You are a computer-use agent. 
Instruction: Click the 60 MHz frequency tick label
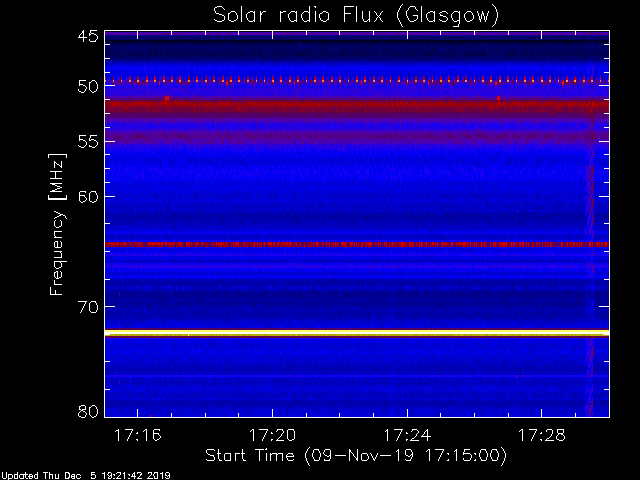coord(88,197)
